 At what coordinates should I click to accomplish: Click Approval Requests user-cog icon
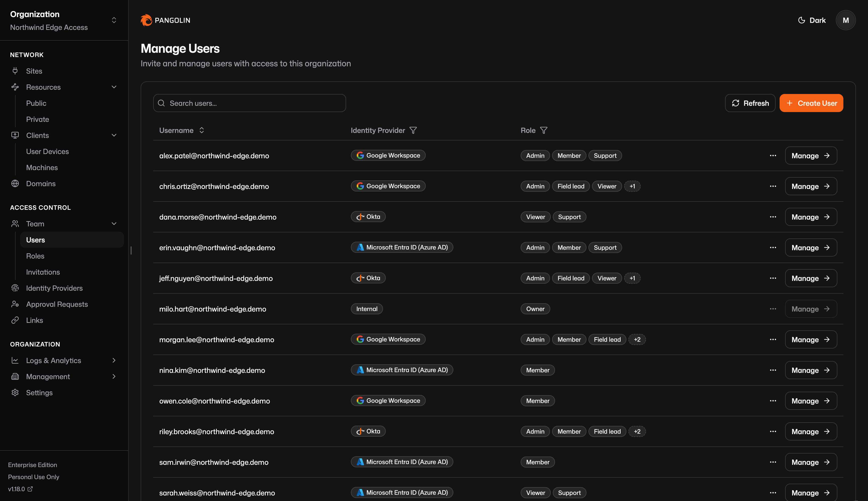click(15, 304)
